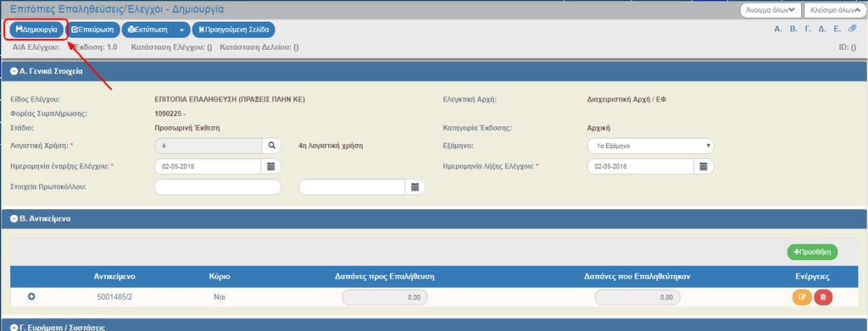Screen dimensions: 868x331
Task: Go to Προηγούμενη Σελίδα
Action: point(233,30)
